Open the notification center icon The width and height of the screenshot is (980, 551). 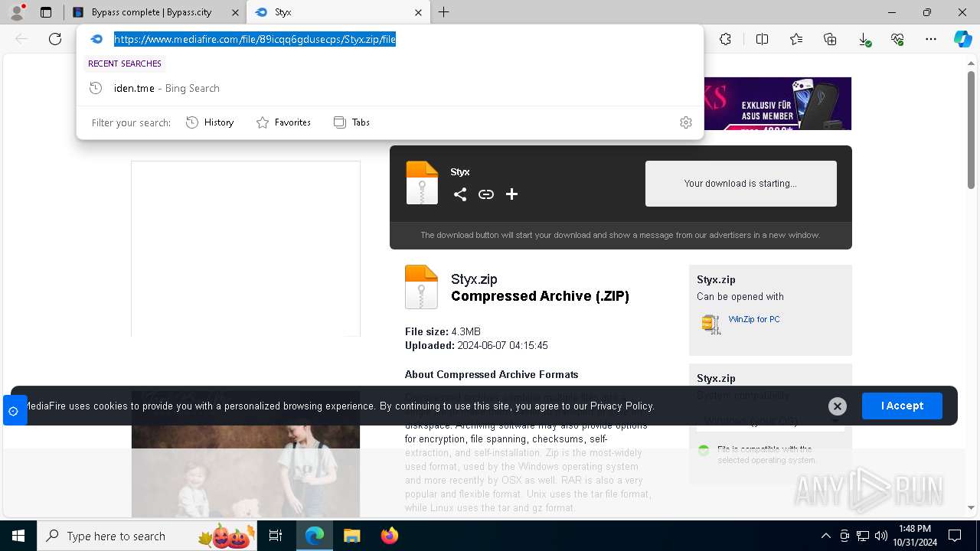point(955,536)
